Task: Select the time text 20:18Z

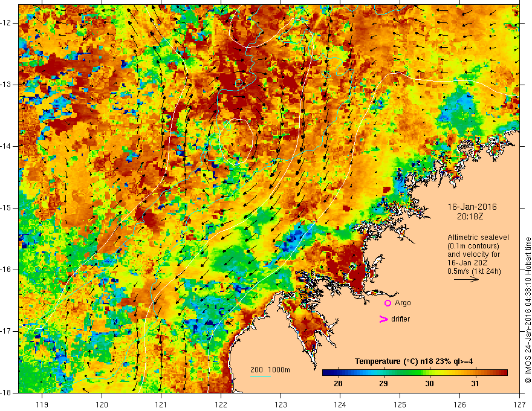Action: [470, 216]
